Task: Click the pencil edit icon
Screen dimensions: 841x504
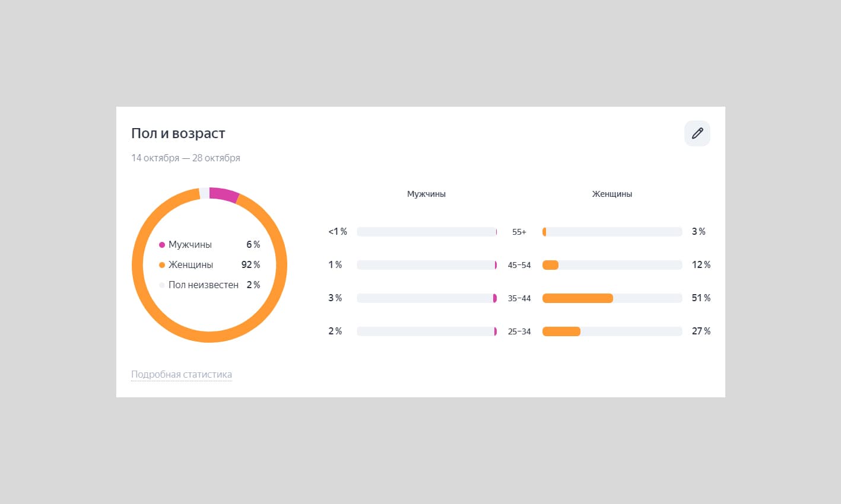Action: [x=697, y=133]
